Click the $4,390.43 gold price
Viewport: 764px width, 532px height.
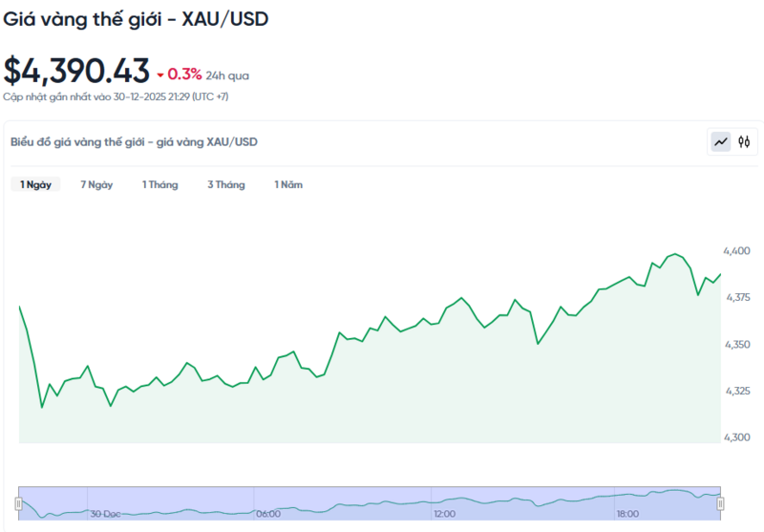point(76,71)
